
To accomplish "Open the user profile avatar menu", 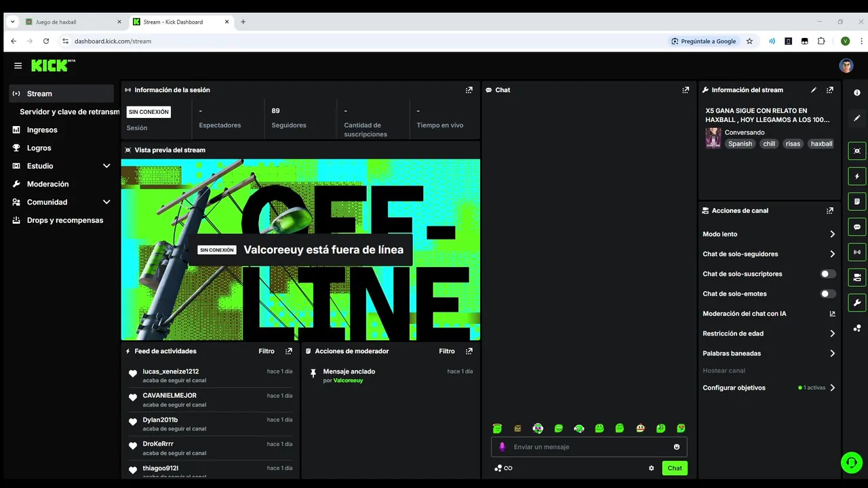I will [846, 66].
